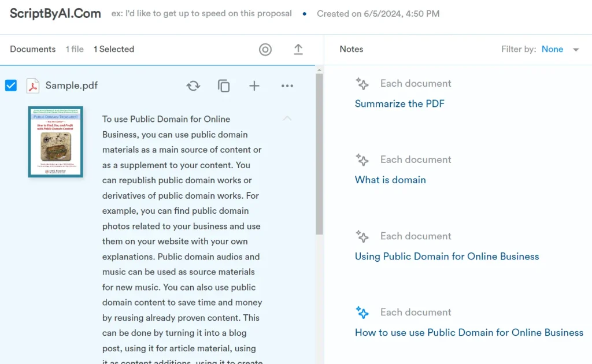
Task: Open the upload icon to add a file
Action: point(298,50)
